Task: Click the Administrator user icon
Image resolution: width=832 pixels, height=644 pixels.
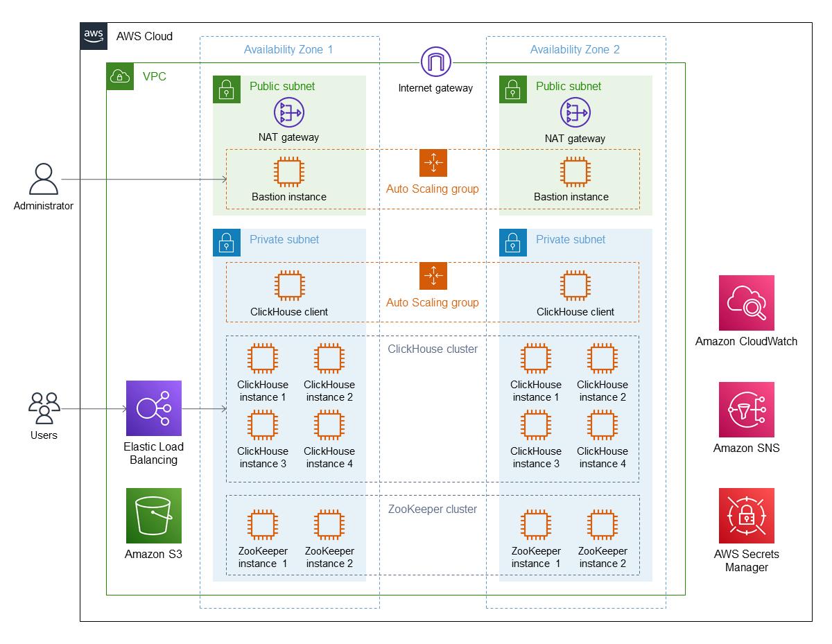Action: click(44, 180)
